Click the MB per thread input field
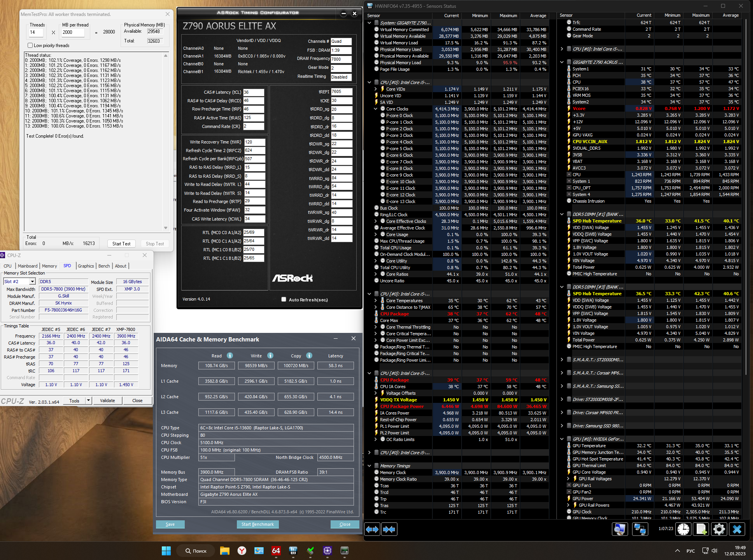The image size is (753, 560). [x=73, y=32]
